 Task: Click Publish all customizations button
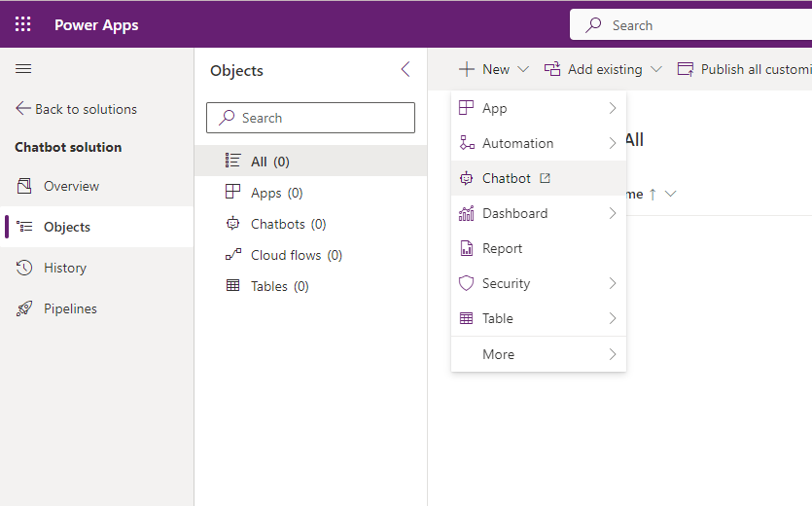pyautogui.click(x=744, y=69)
